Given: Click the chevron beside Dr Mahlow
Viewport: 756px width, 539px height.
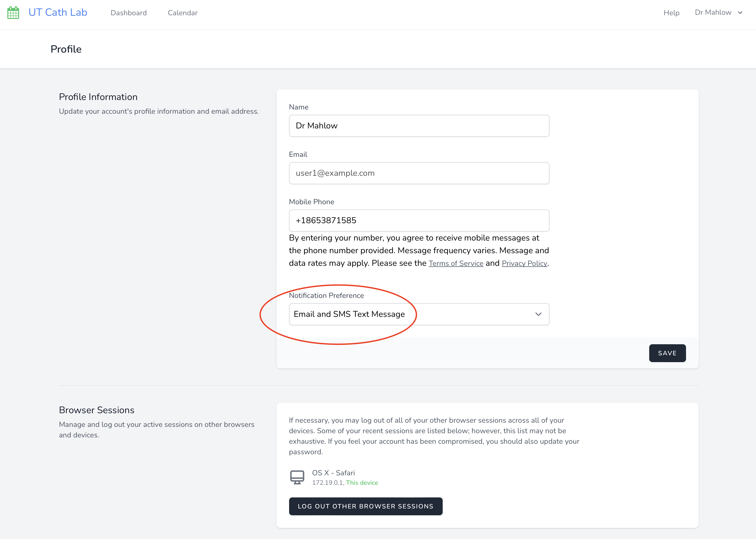Looking at the screenshot, I should (x=740, y=13).
